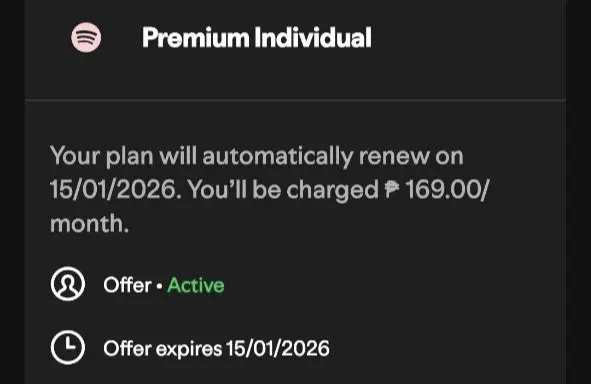Image resolution: width=591 pixels, height=384 pixels.
Task: Click the peso currency symbol
Action: point(392,189)
